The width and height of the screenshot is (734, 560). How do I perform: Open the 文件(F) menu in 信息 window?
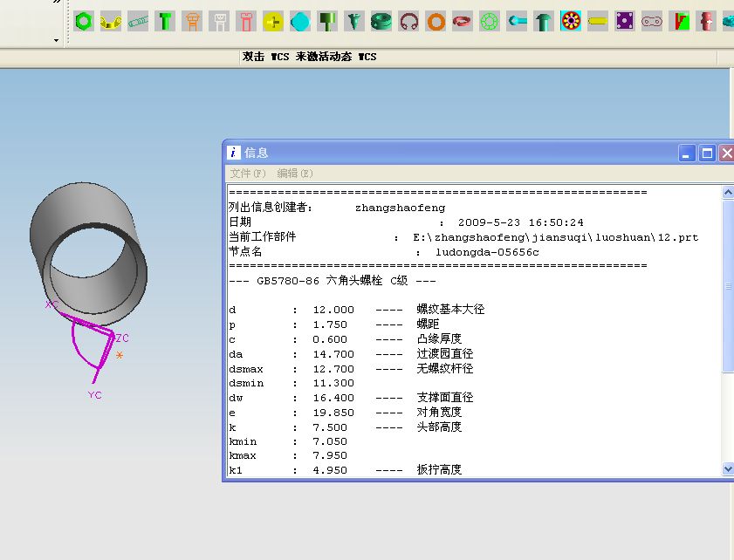tap(248, 174)
